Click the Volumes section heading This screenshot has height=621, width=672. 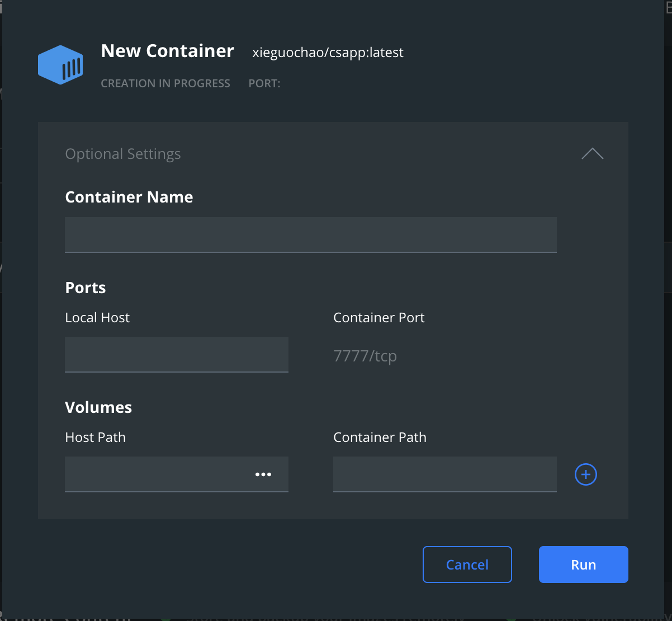click(x=98, y=407)
